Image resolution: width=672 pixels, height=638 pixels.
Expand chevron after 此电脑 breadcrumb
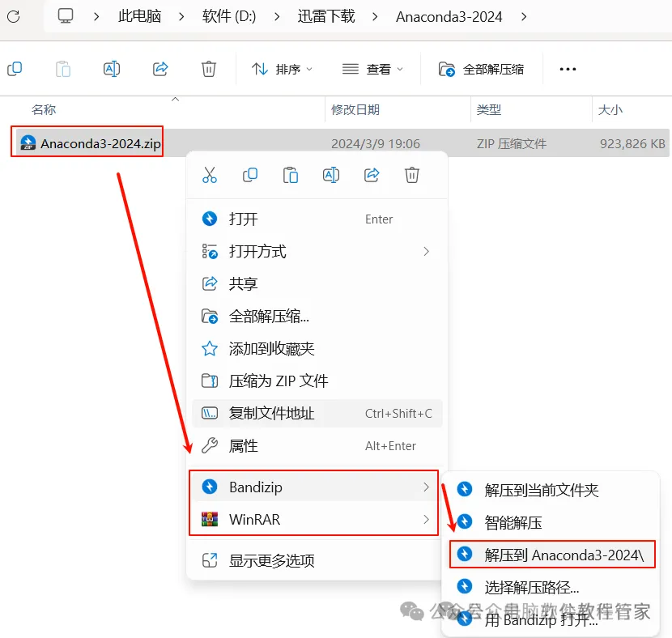(181, 17)
